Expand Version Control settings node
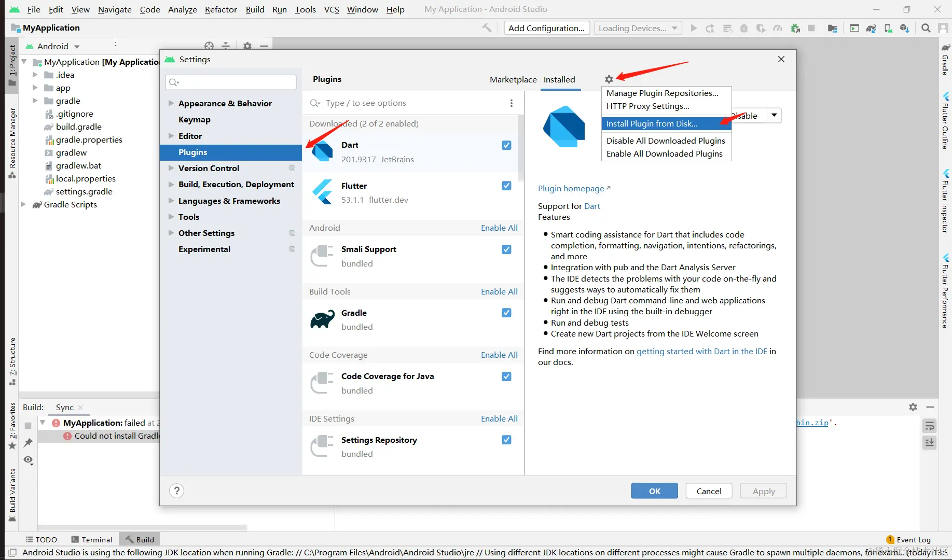Image resolution: width=952 pixels, height=560 pixels. click(171, 168)
